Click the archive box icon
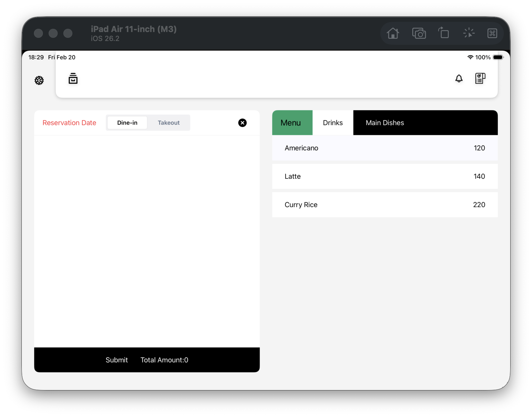 tap(73, 79)
